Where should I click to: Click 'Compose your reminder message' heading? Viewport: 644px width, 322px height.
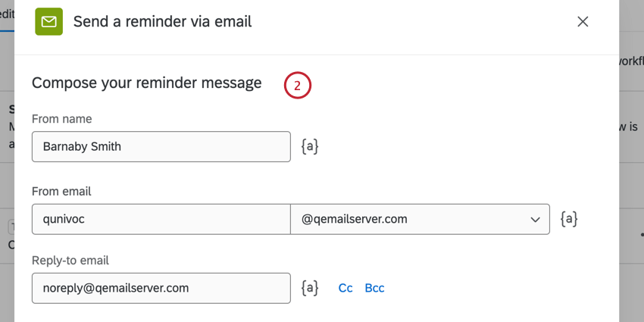coord(146,83)
